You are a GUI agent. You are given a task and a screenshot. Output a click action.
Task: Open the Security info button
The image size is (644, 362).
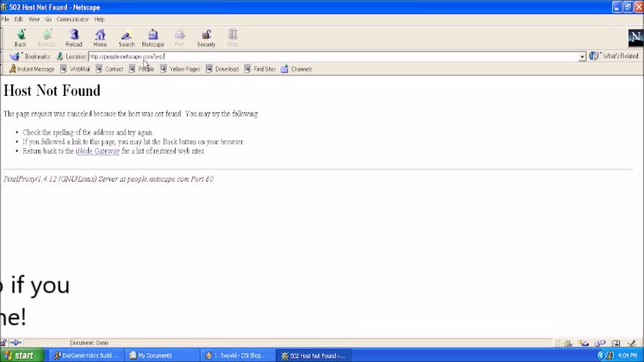click(206, 38)
